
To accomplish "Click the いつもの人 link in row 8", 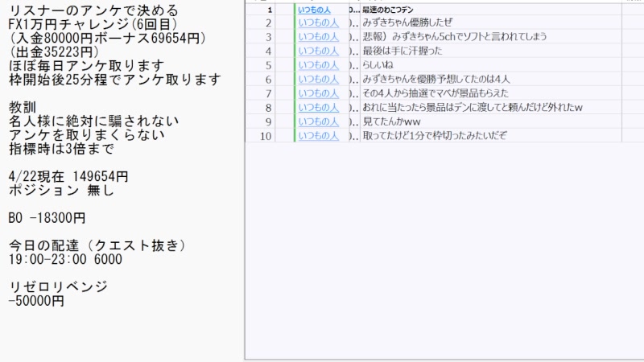I will [x=318, y=107].
